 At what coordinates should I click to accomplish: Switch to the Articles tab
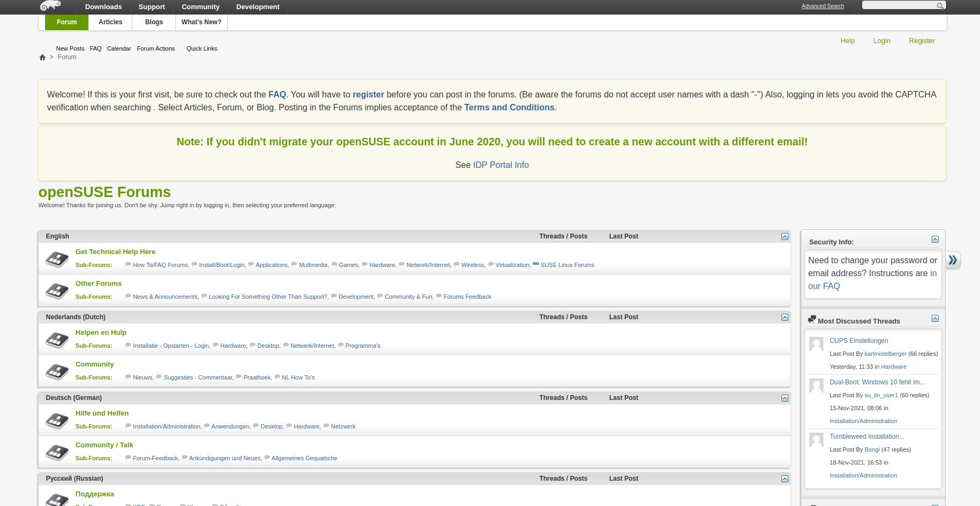point(110,22)
